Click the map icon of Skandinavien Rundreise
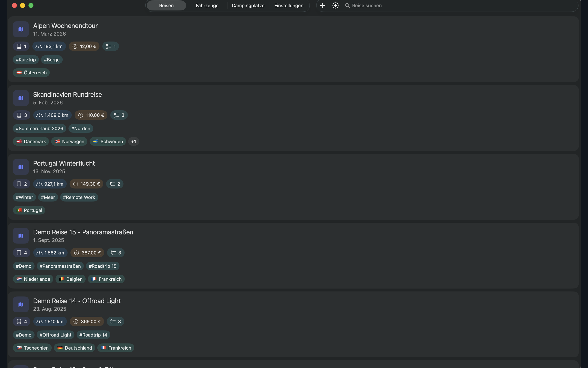Image resolution: width=588 pixels, height=368 pixels. coord(21,98)
